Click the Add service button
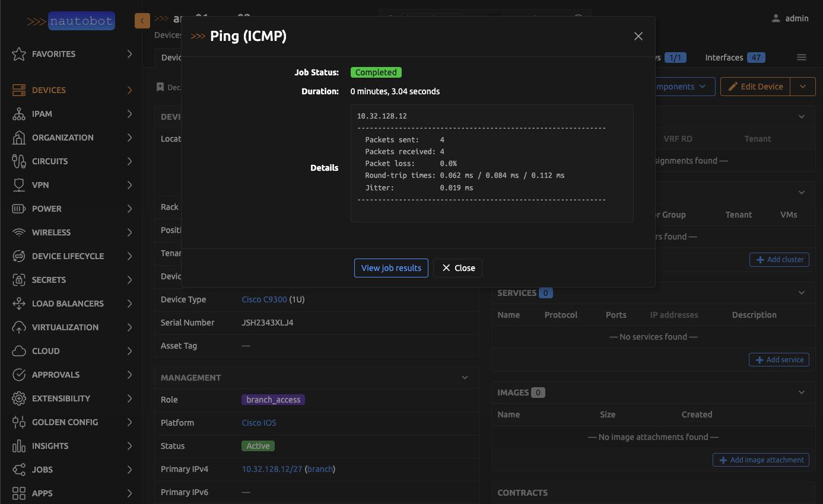823x504 pixels. (x=778, y=360)
